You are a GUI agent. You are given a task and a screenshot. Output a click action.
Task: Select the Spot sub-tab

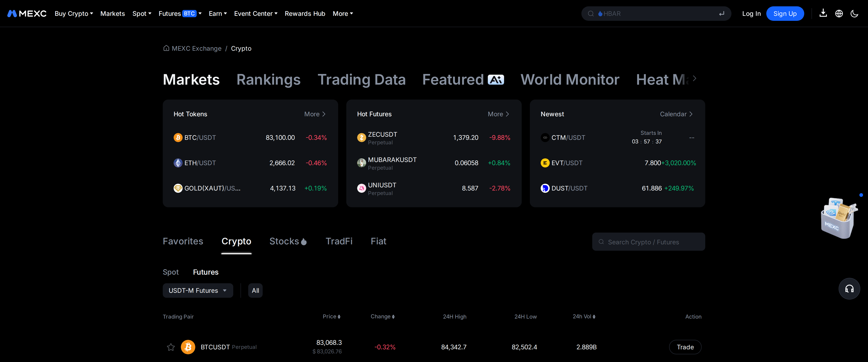pos(170,272)
